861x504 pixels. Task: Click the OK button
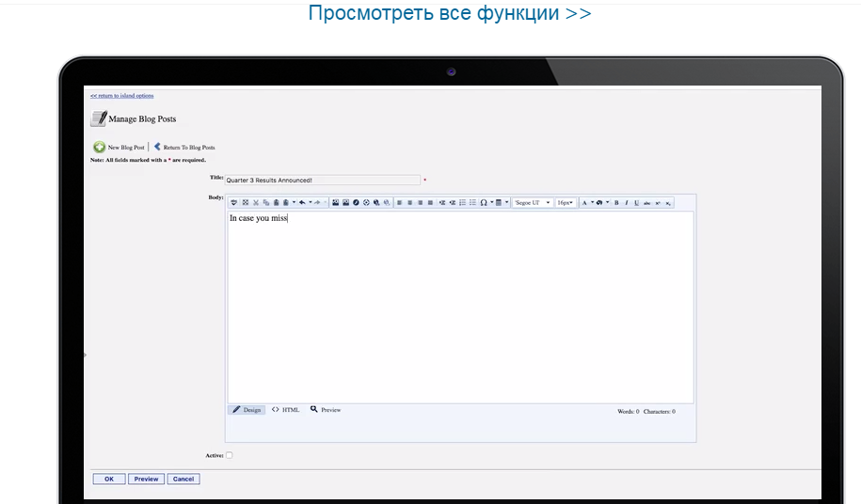[x=109, y=479]
